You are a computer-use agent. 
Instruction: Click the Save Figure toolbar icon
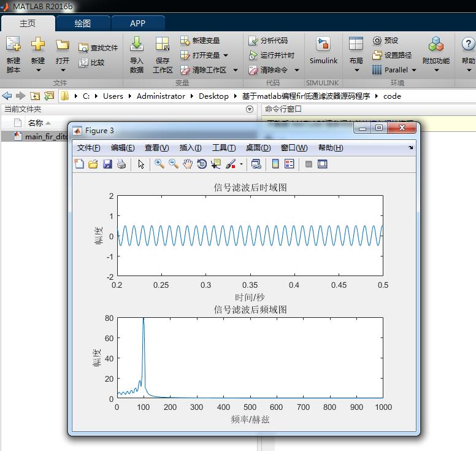[107, 164]
